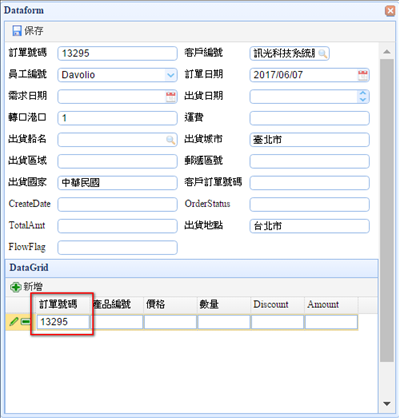Expand the 員工編號 Davolio dropdown
This screenshot has height=418, width=399.
coord(171,75)
